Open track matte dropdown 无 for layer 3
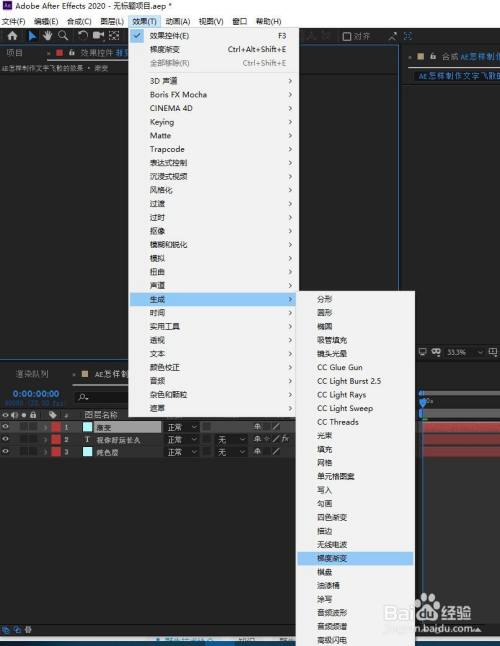The width and height of the screenshot is (500, 646). point(231,452)
